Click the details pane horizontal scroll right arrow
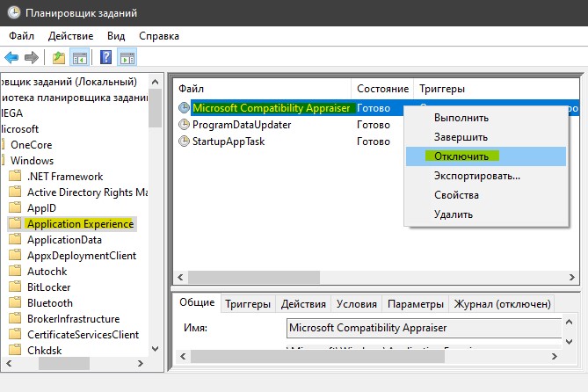Image resolution: width=588 pixels, height=392 pixels. coord(555,356)
